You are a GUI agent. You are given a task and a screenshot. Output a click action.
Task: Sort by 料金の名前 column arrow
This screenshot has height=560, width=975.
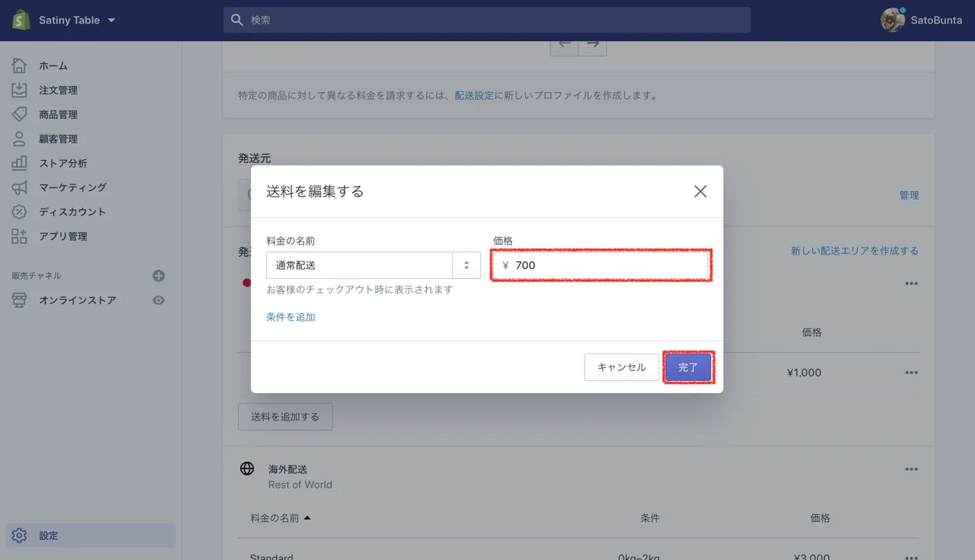(x=307, y=518)
